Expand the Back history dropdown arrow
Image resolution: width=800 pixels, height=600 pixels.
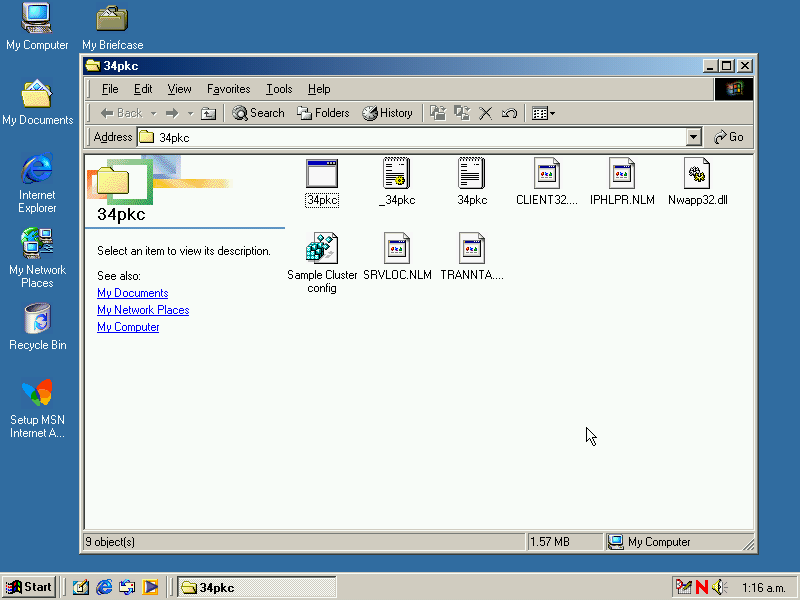pyautogui.click(x=154, y=113)
